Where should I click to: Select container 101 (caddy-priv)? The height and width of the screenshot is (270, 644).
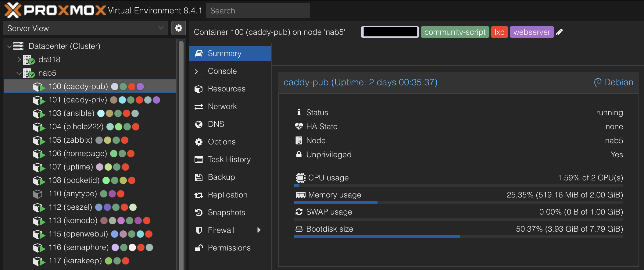point(90,100)
